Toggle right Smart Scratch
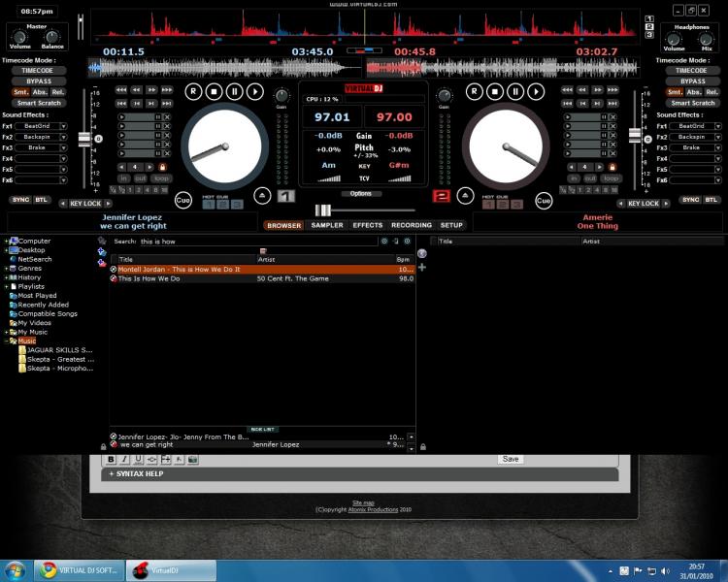Screen dimensions: 728x582 [692, 103]
